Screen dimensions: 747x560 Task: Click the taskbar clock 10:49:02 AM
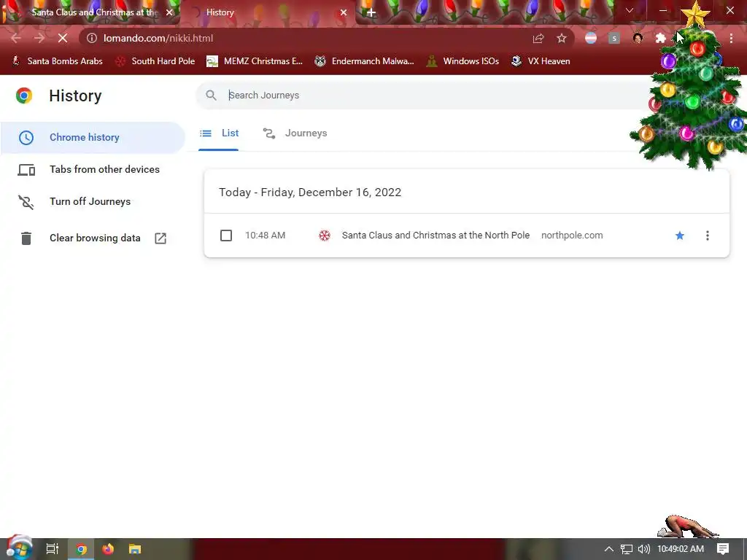pos(681,549)
